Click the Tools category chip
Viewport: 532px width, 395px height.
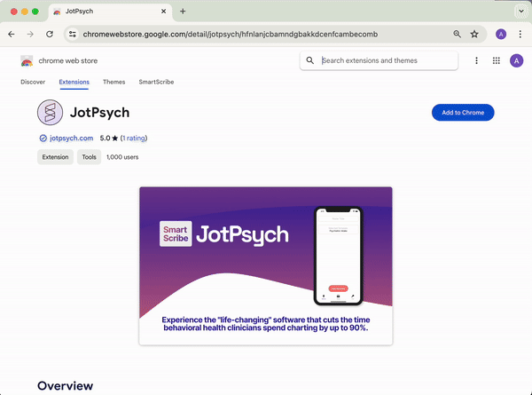(x=89, y=157)
